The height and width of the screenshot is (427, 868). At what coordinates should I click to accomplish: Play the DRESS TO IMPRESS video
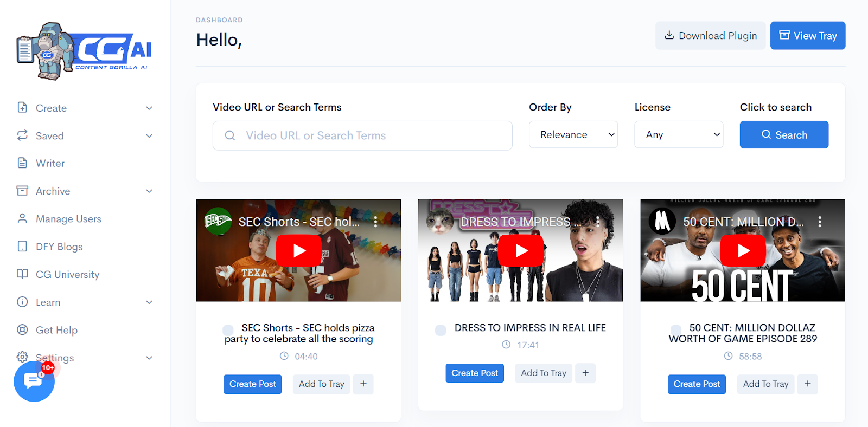coord(521,250)
